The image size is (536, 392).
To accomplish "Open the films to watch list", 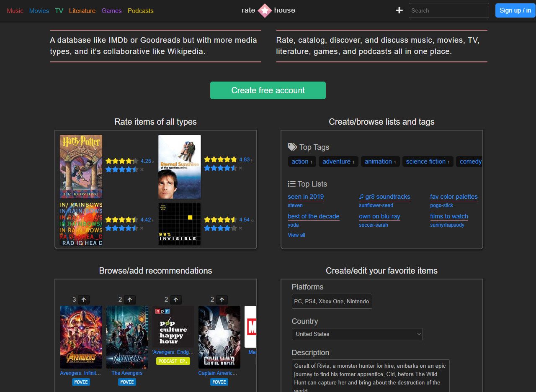I will (x=449, y=216).
